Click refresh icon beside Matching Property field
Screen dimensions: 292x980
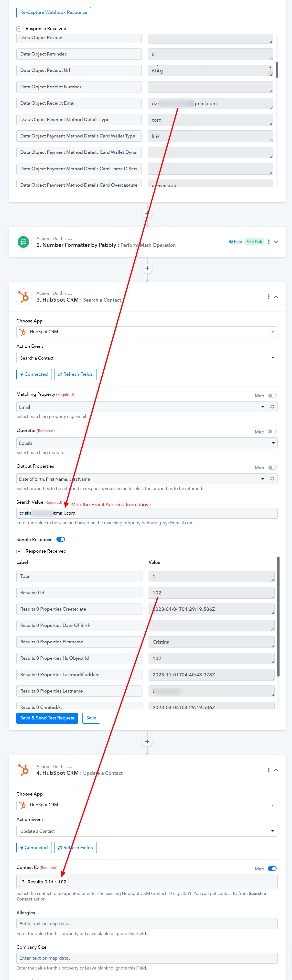272,407
